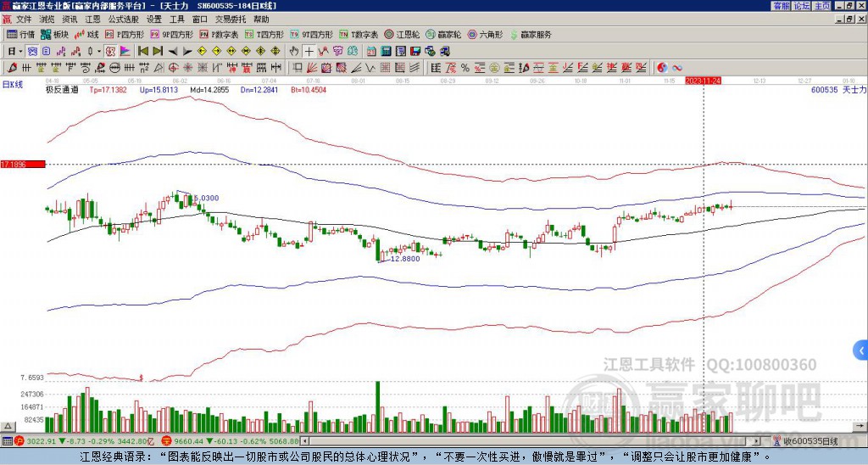Open the calculator icon
868x465 pixels.
coord(386,51)
